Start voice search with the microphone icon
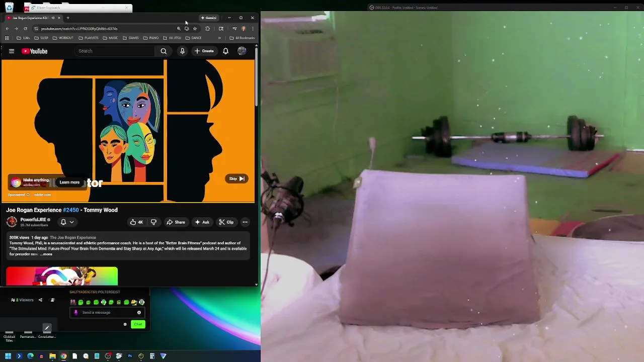Viewport: 644px width, 362px height. [182, 51]
